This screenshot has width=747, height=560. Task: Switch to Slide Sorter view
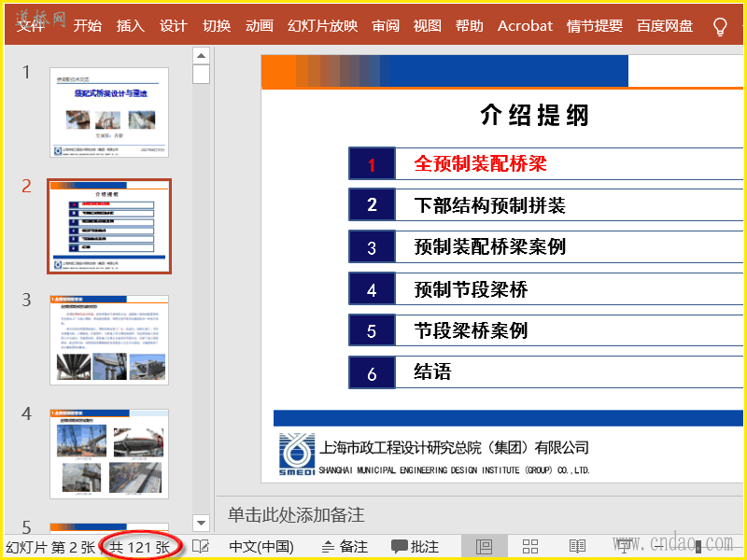click(530, 547)
